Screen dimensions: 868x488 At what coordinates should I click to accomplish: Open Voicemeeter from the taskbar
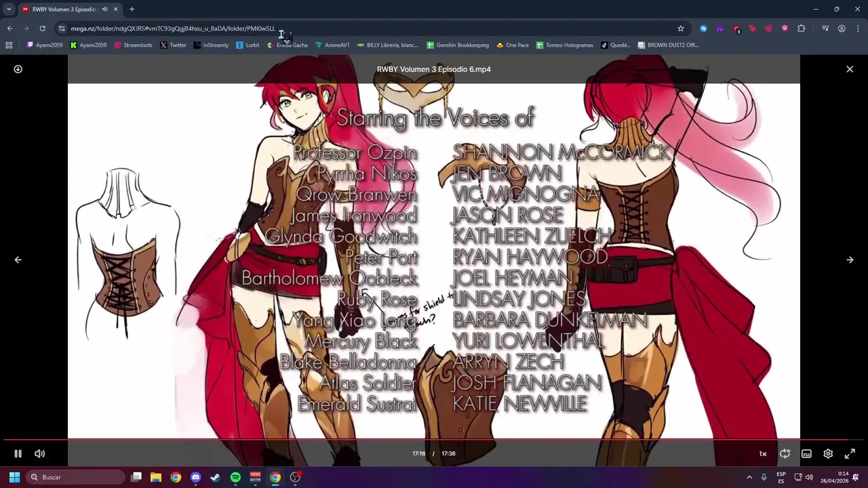(255, 477)
